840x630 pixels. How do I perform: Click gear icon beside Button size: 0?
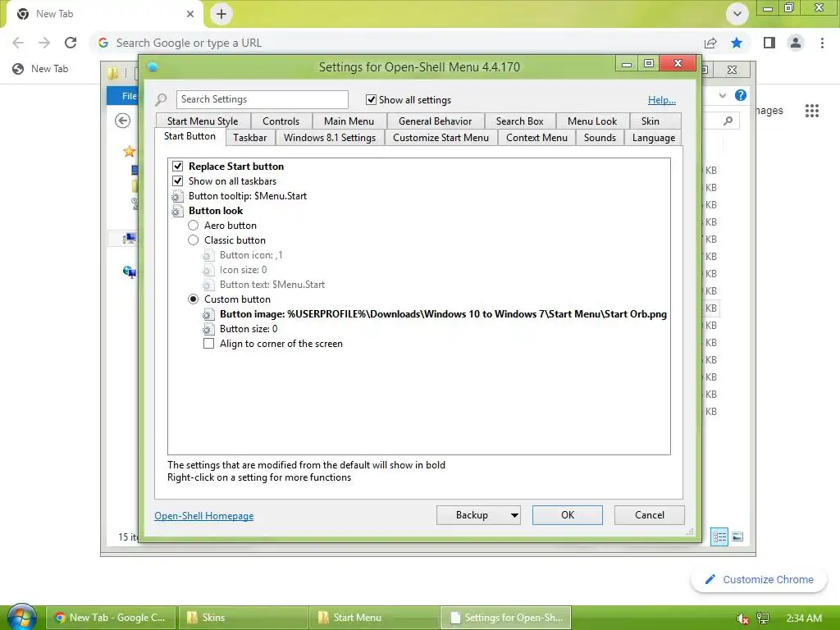(x=208, y=329)
